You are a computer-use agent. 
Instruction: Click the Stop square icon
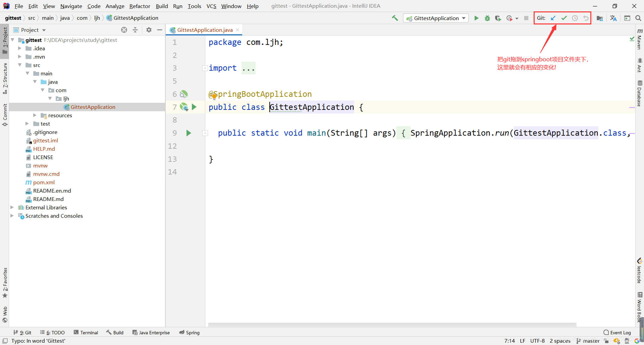click(526, 18)
